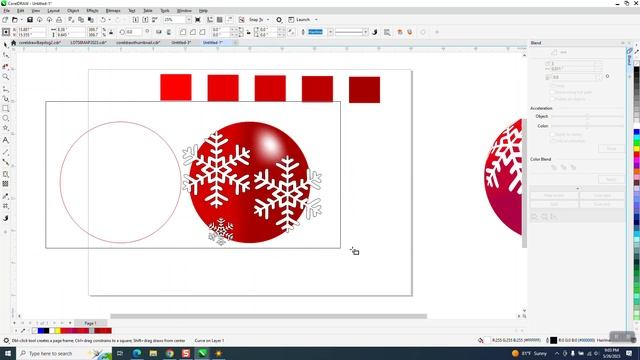Toggle Show Grid icon
640x360 pixels.
pos(220,20)
